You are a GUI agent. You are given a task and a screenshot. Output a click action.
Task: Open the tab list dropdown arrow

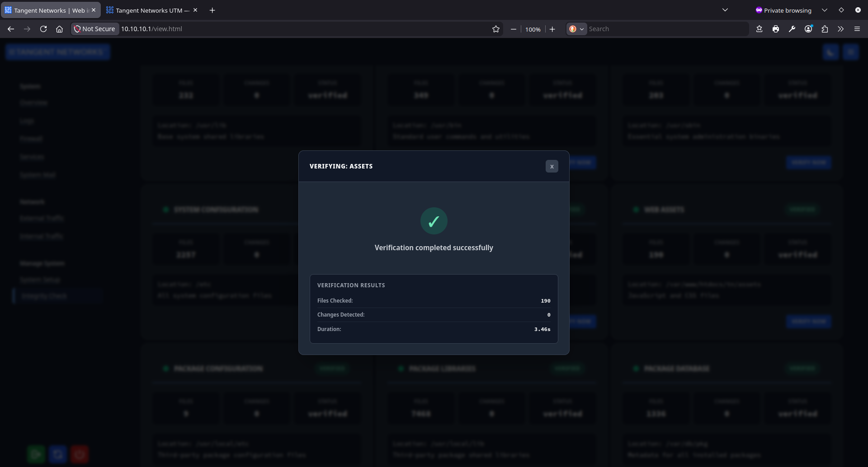pyautogui.click(x=725, y=10)
